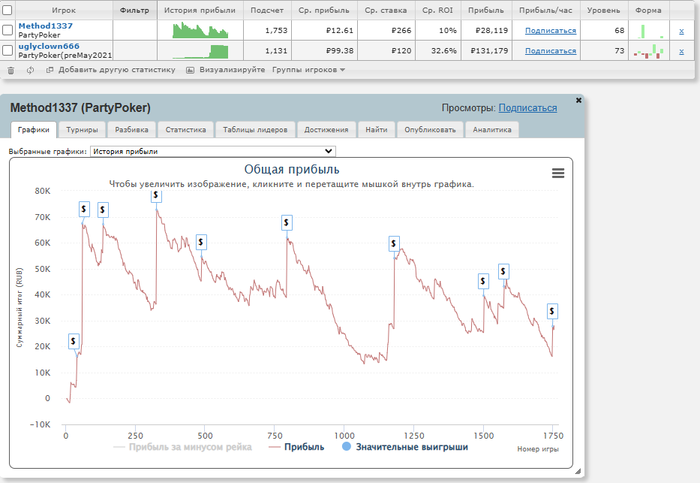Screen dimensions: 700x483
Task: Sort by the Ср. прибыль column header
Action: 324,10
